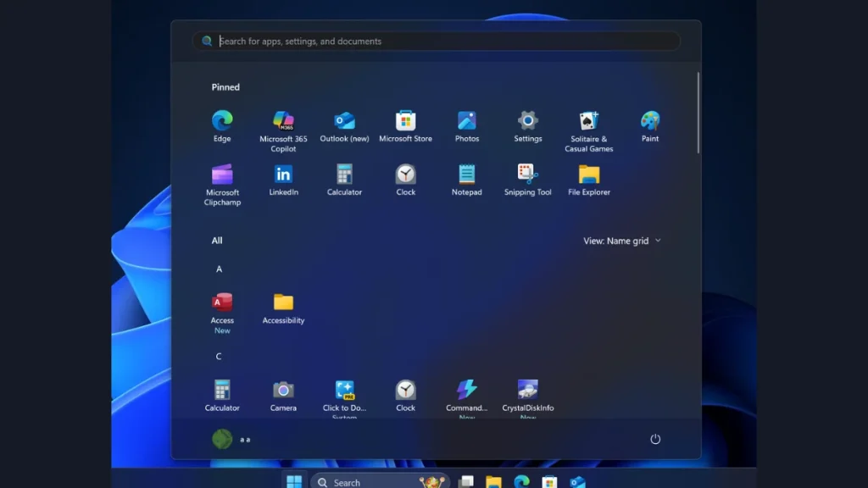This screenshot has width=868, height=488.
Task: Open Microsoft Store from Pinned apps
Action: 405,127
